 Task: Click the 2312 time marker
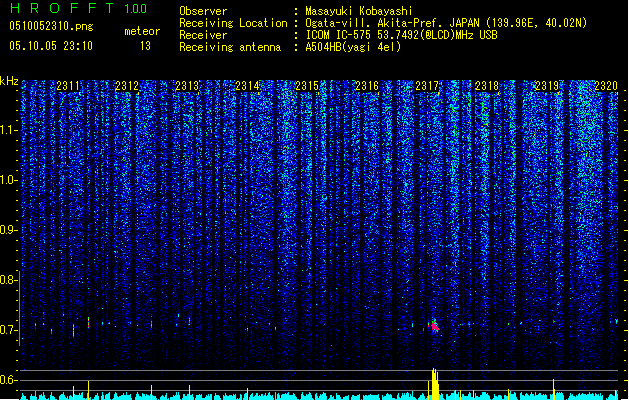coord(127,86)
